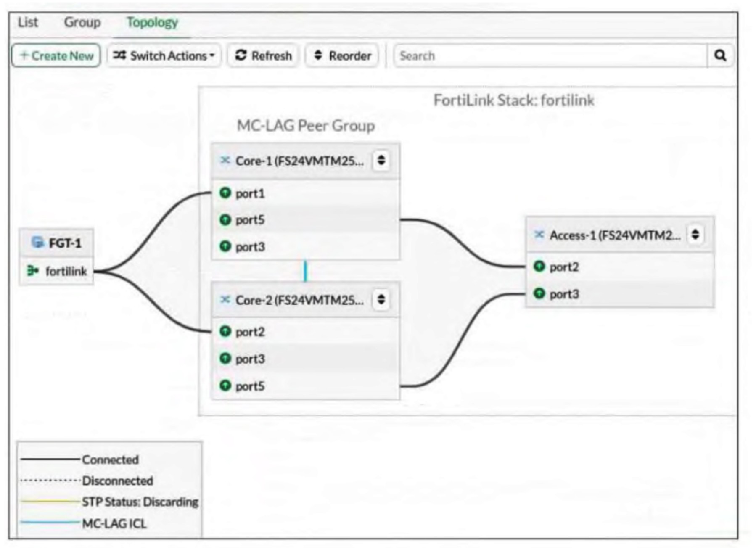Open Core-1 switch sort menu
The image size is (756, 552).
(381, 160)
